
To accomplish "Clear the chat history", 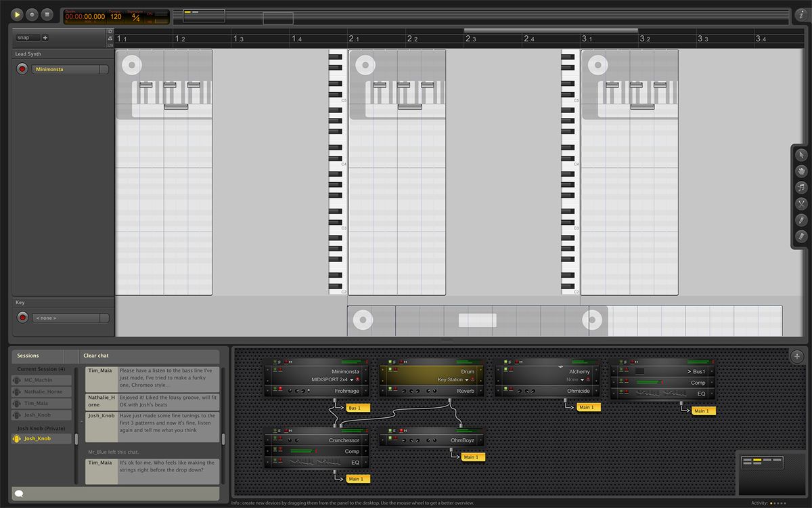I will (x=96, y=356).
